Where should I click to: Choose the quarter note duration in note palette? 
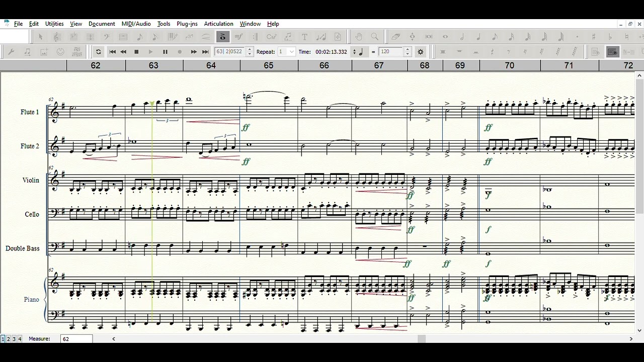pyautogui.click(x=478, y=37)
